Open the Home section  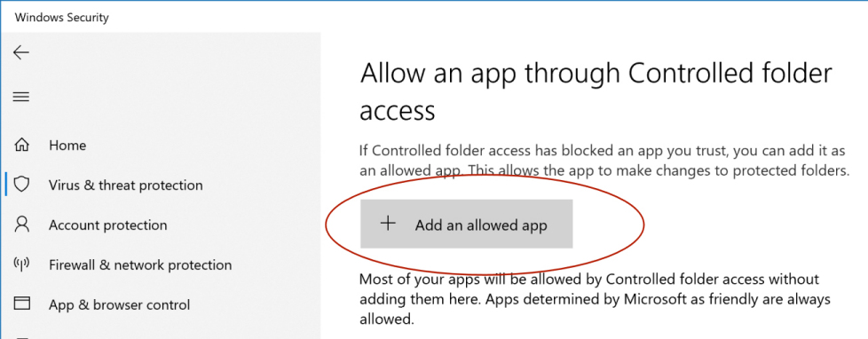[67, 146]
